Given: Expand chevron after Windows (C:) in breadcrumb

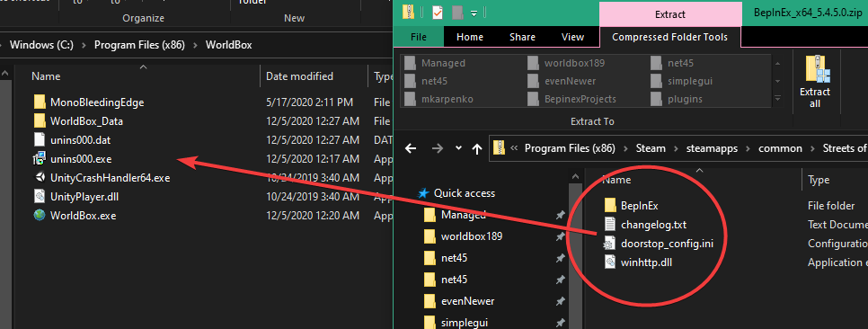Looking at the screenshot, I should pyautogui.click(x=83, y=45).
